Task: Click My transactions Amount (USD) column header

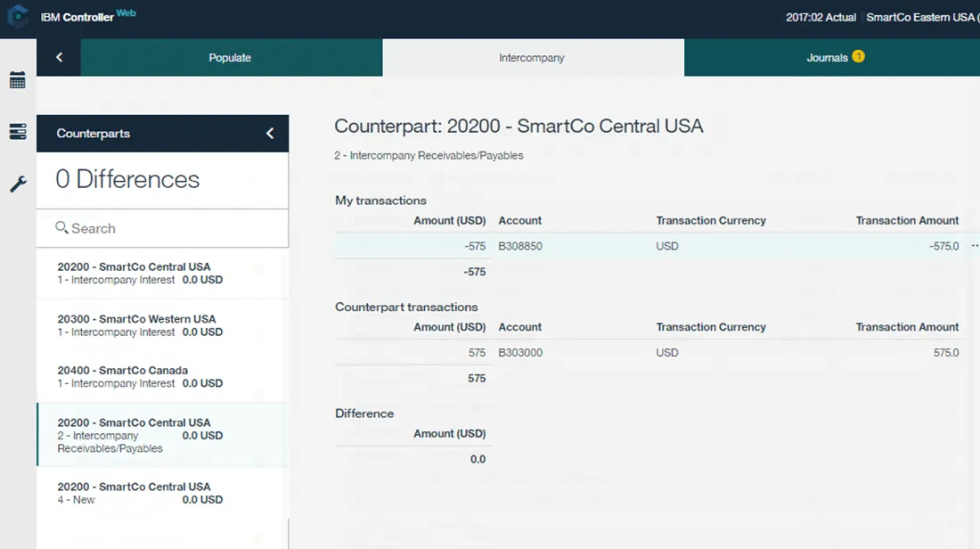Action: pos(449,220)
